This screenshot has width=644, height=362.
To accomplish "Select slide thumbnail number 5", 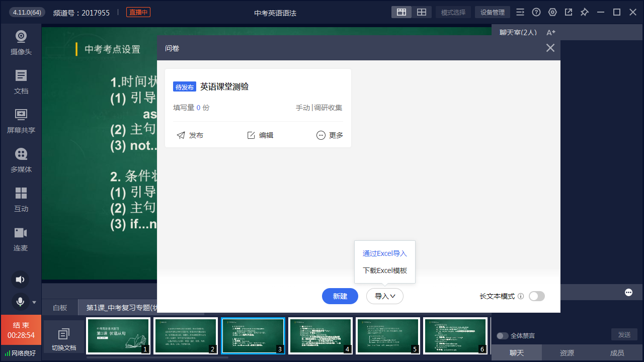I will tap(387, 335).
